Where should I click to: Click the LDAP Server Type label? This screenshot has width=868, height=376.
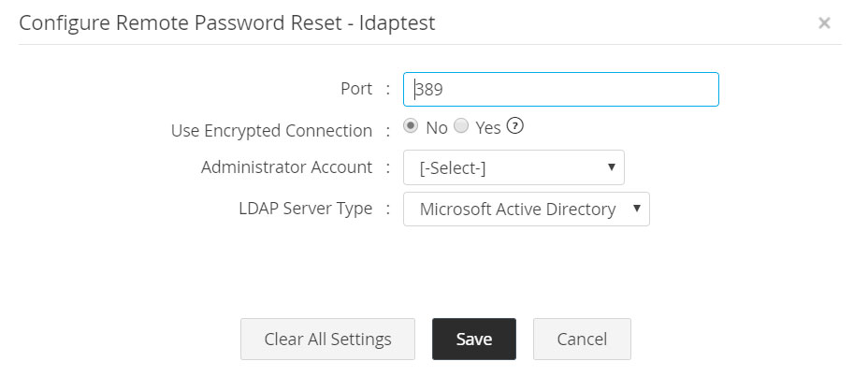click(x=305, y=209)
